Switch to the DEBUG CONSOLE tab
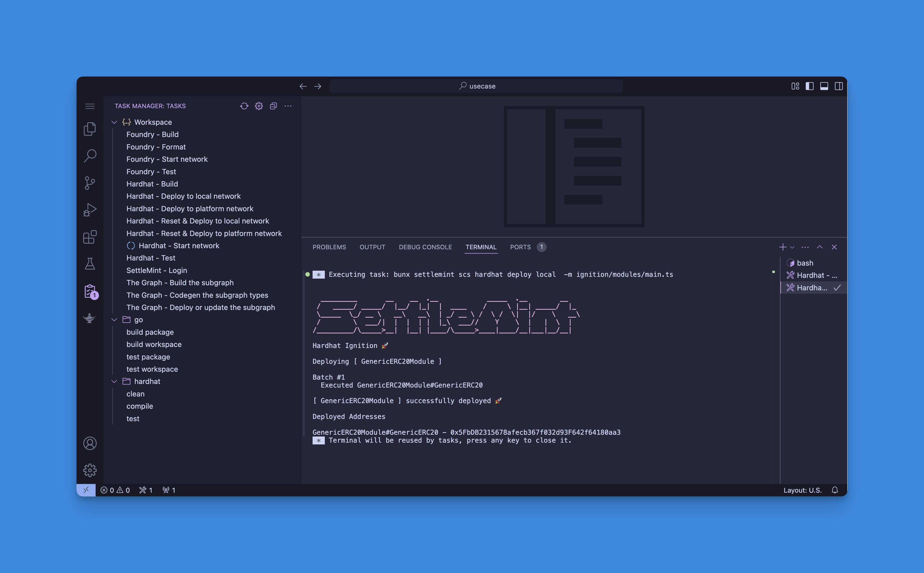The height and width of the screenshot is (573, 924). 425,247
